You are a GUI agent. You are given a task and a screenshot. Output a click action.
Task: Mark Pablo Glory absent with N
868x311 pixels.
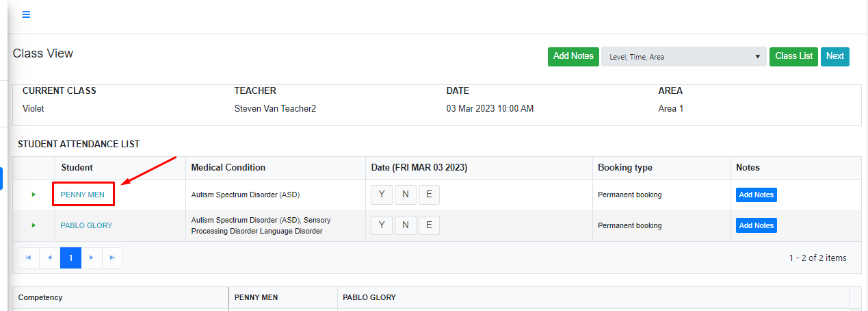pyautogui.click(x=405, y=225)
